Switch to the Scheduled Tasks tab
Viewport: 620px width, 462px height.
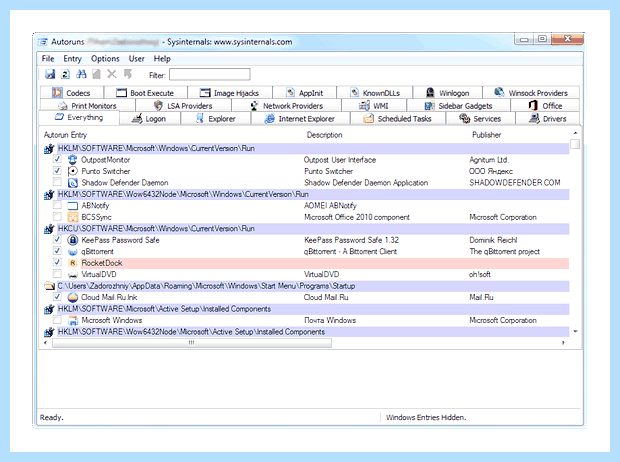[398, 119]
